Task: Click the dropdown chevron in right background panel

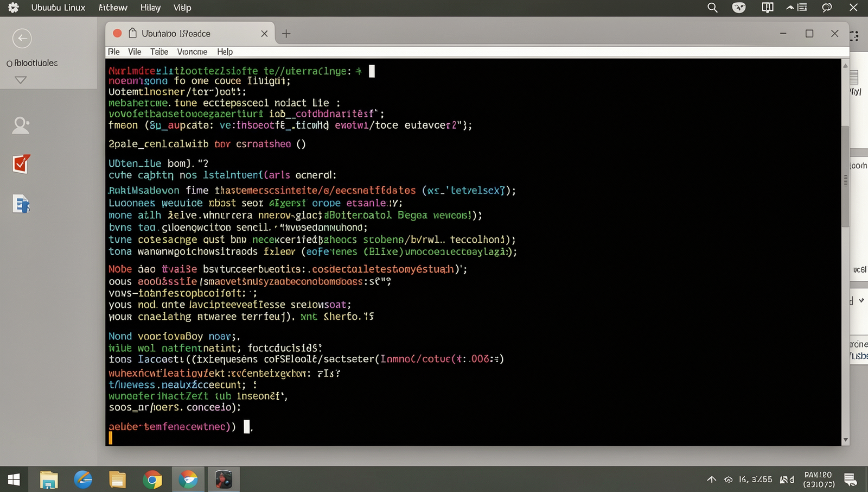Action: tap(861, 300)
